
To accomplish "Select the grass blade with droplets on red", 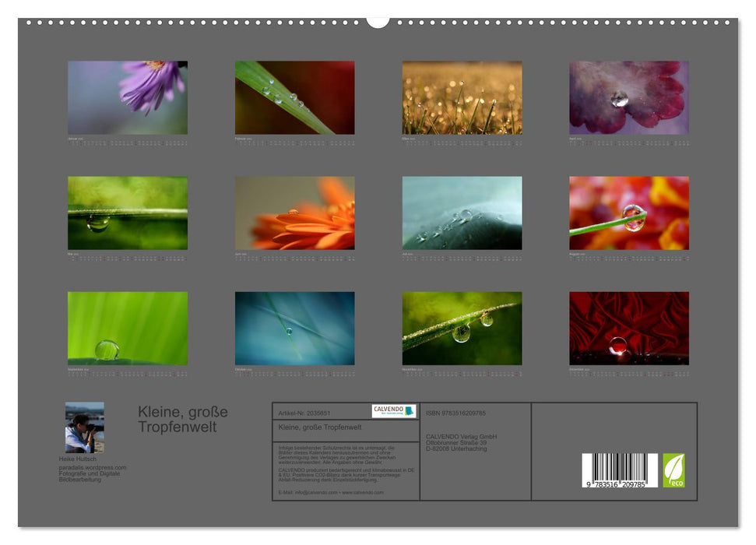I will coord(294,97).
